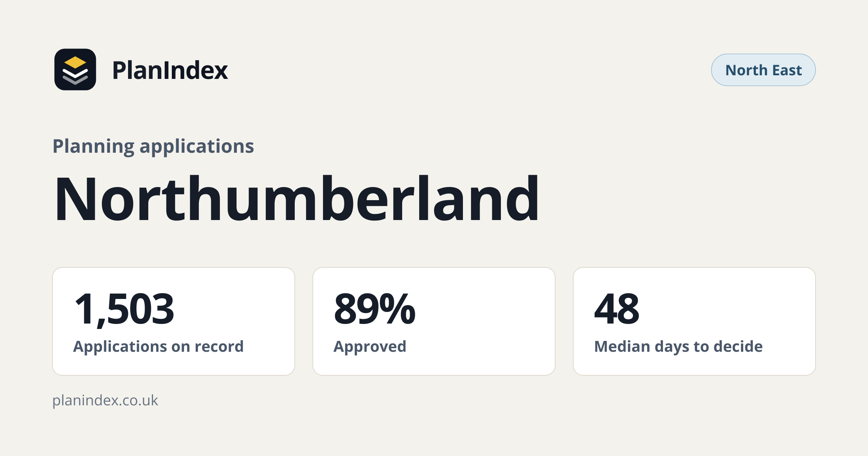This screenshot has width=868, height=456.
Task: Click the yellow diamond in the logo
Action: pyautogui.click(x=75, y=62)
